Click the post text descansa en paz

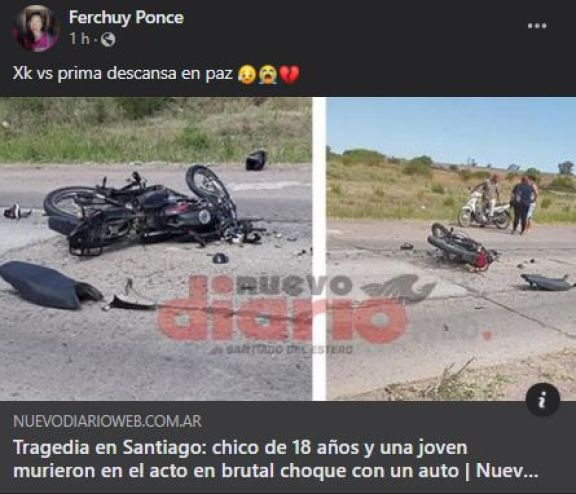170,73
